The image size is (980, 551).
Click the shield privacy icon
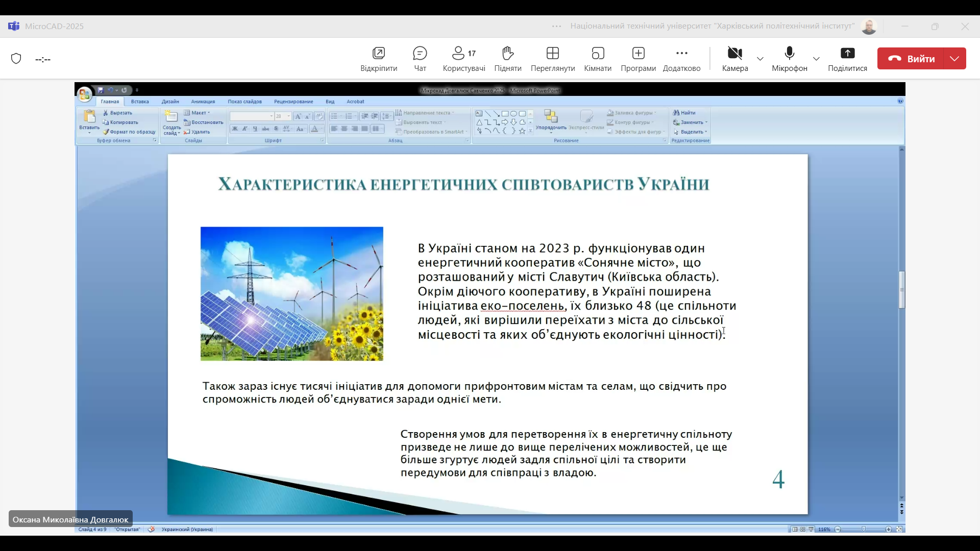click(x=16, y=59)
